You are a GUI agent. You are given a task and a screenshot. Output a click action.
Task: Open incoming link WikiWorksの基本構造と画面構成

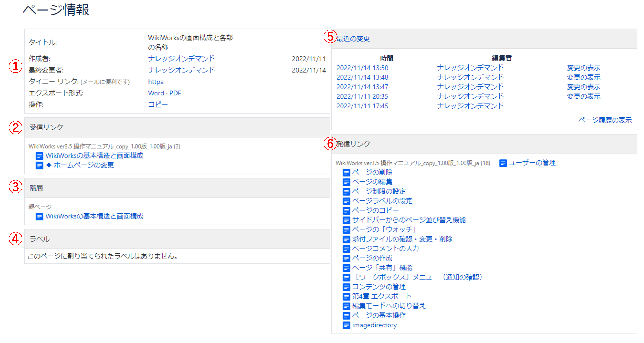[x=94, y=156]
